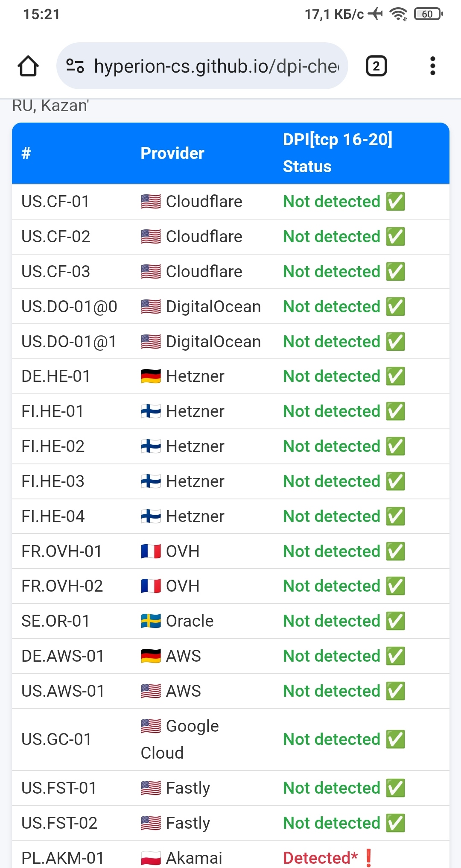Image resolution: width=461 pixels, height=868 pixels.
Task: Tap the green checkmark in US.CF-01 row
Action: point(395,202)
